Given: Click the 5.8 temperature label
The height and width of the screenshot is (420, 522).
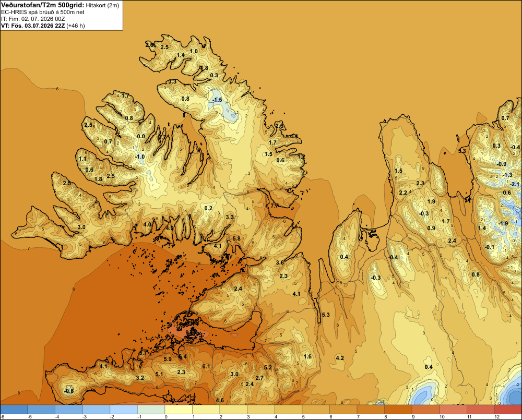Looking at the screenshot, I should pos(236,238).
